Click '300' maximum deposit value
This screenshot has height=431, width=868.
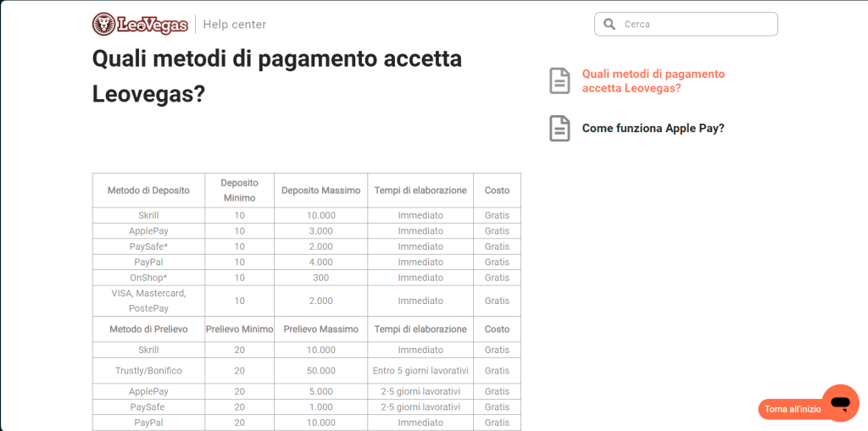[321, 277]
